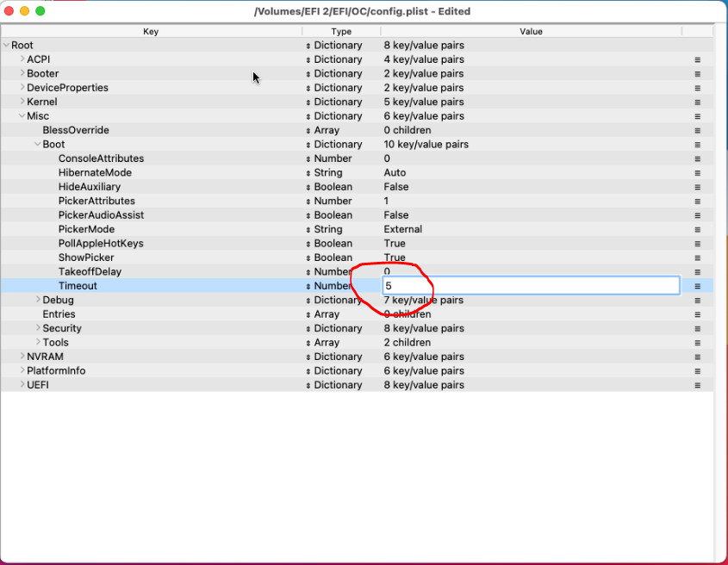Open the row menu icon for TakeoffDelay

(697, 272)
